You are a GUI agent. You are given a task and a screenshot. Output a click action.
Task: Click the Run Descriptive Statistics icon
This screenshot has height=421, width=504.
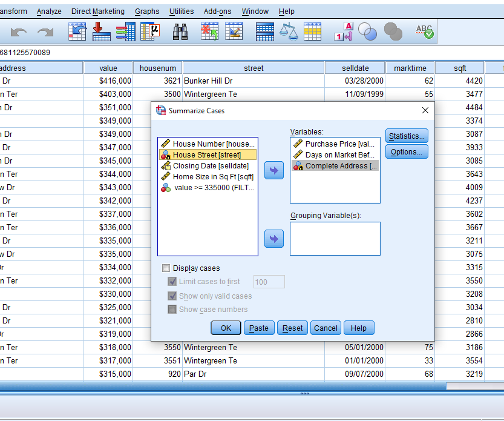149,32
